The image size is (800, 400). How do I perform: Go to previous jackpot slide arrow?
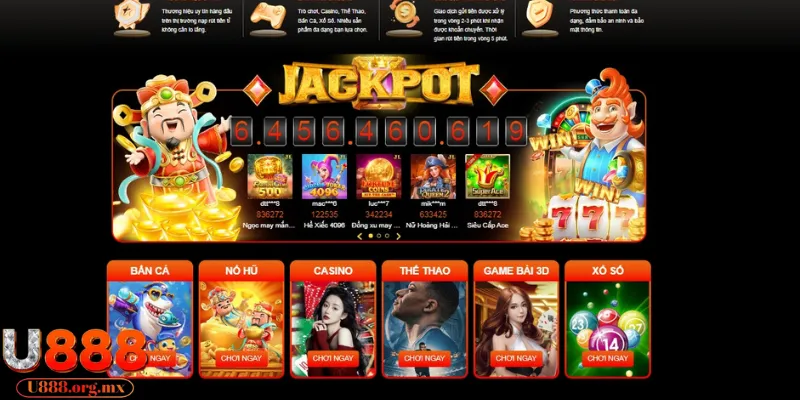point(360,236)
